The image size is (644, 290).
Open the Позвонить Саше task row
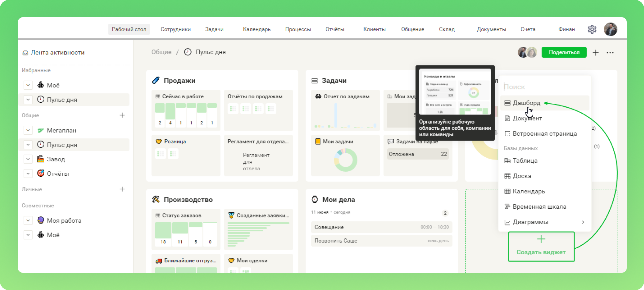tap(382, 241)
